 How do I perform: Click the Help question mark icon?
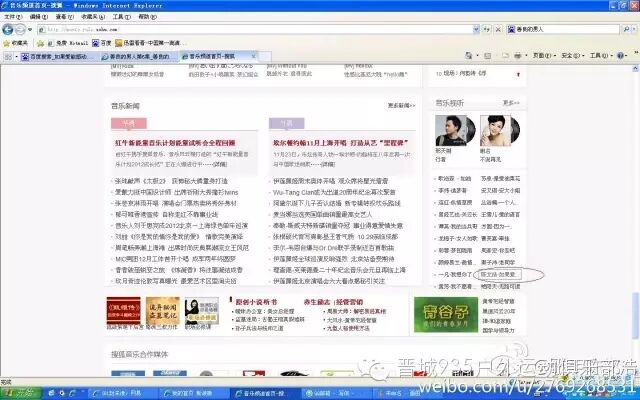tap(621, 56)
